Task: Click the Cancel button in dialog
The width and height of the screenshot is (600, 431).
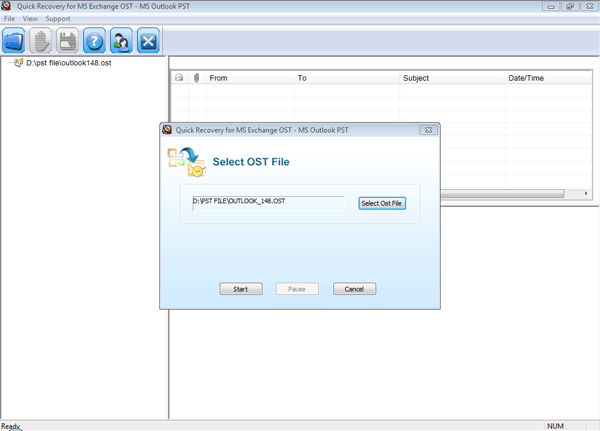Action: pos(354,289)
